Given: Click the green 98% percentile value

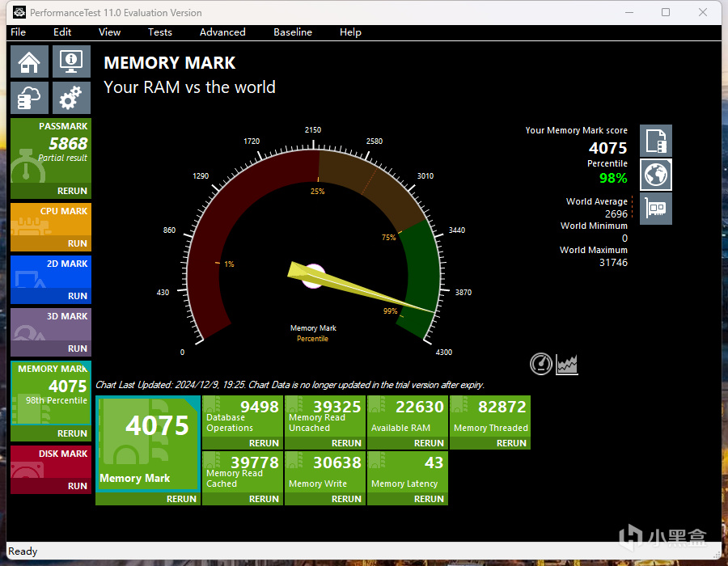Looking at the screenshot, I should click(x=613, y=178).
